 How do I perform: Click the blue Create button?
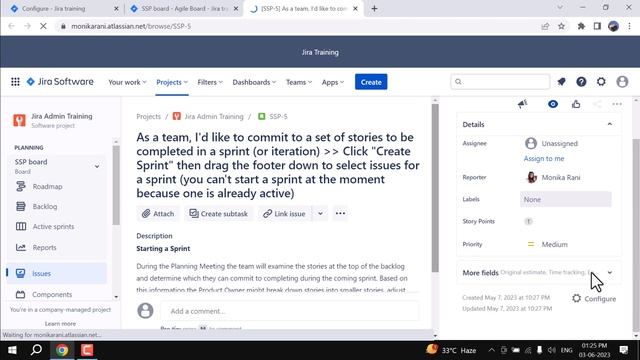[x=371, y=82]
